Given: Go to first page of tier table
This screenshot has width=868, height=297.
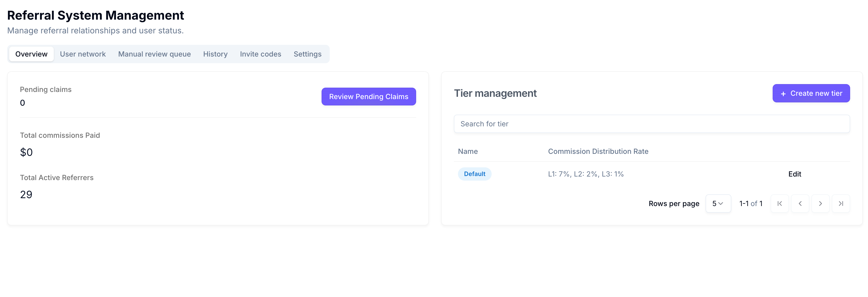Looking at the screenshot, I should 779,203.
